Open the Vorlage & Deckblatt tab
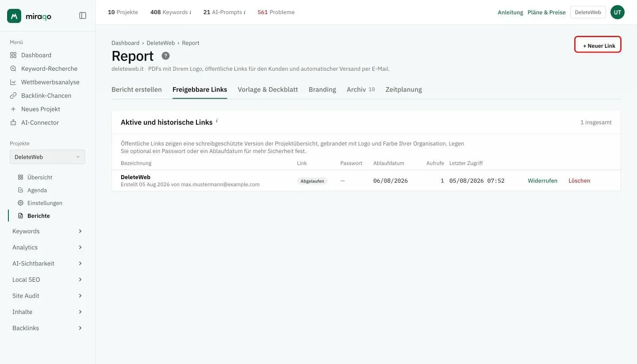637x364 pixels. pos(268,89)
